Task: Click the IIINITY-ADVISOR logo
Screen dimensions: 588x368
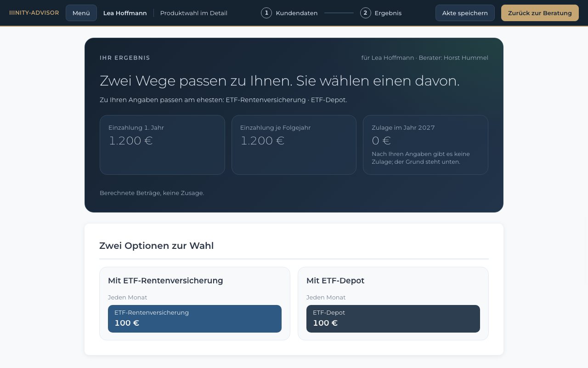Action: tap(34, 13)
